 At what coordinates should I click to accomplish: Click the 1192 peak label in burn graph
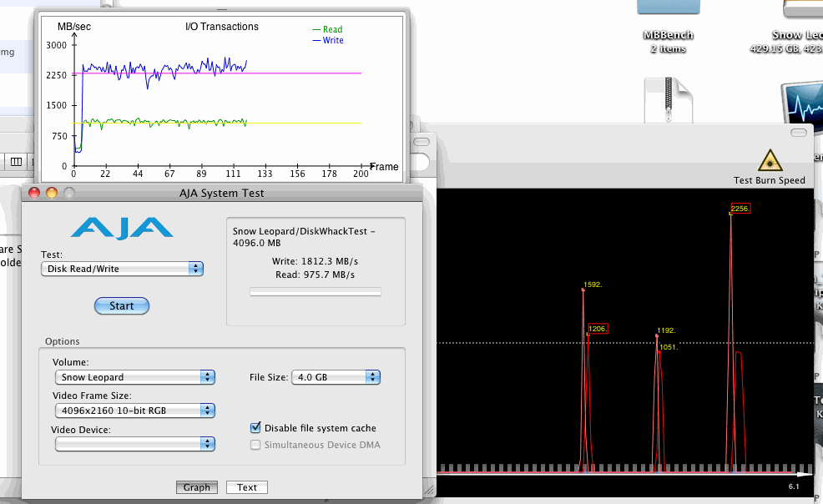[666, 331]
